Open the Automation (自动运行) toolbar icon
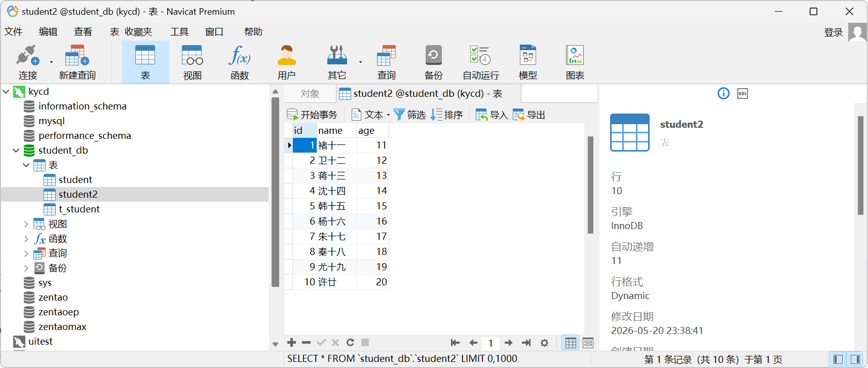Screen dimensions: 868x368 (480, 62)
